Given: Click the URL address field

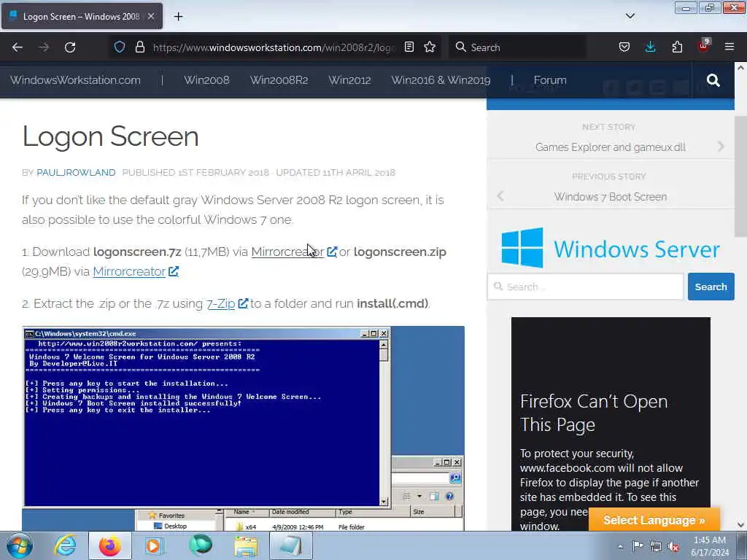Looking at the screenshot, I should (x=274, y=47).
